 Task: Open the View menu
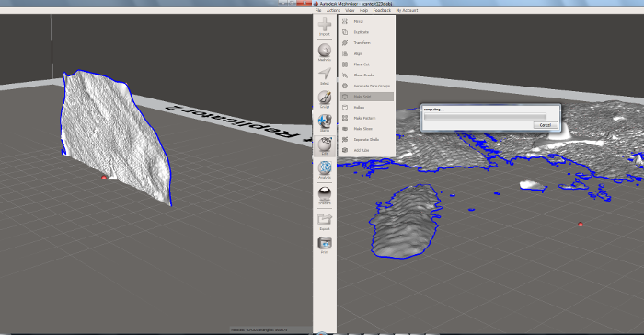tap(350, 10)
